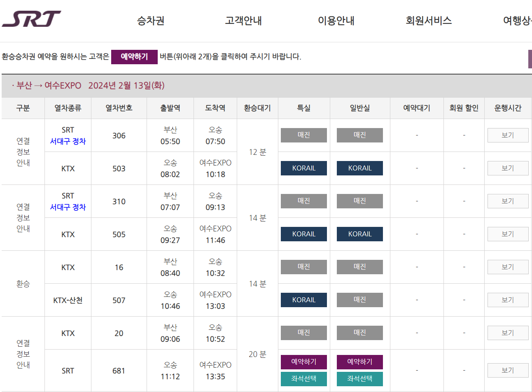Viewport: 532px width, 392px height.
Task: Click the 예약대기 column header
Action: pos(417,108)
